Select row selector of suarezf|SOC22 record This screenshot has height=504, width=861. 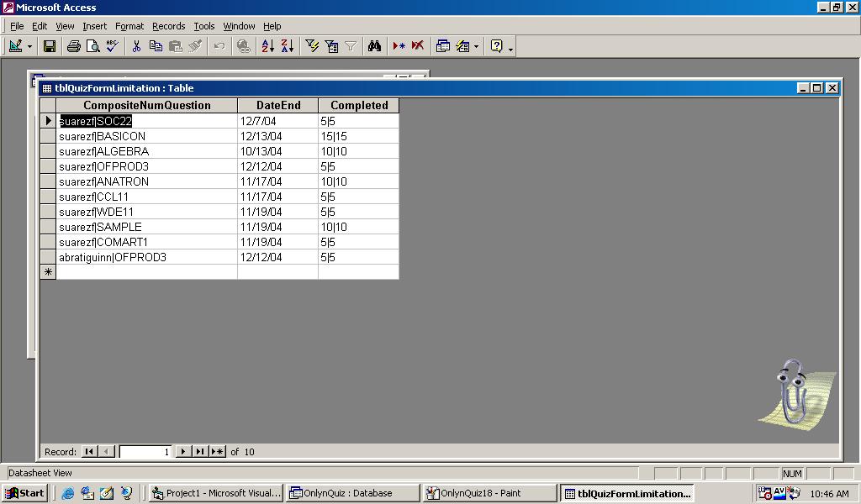[48, 121]
